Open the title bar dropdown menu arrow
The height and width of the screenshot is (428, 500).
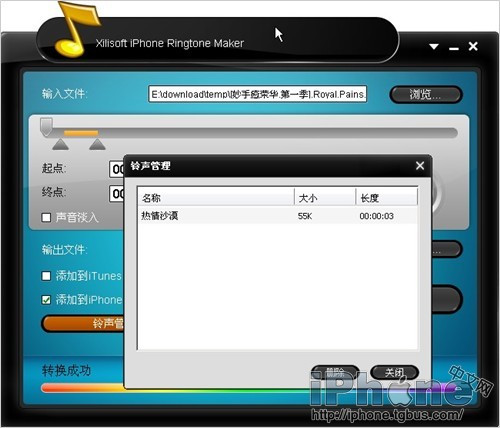pyautogui.click(x=434, y=46)
